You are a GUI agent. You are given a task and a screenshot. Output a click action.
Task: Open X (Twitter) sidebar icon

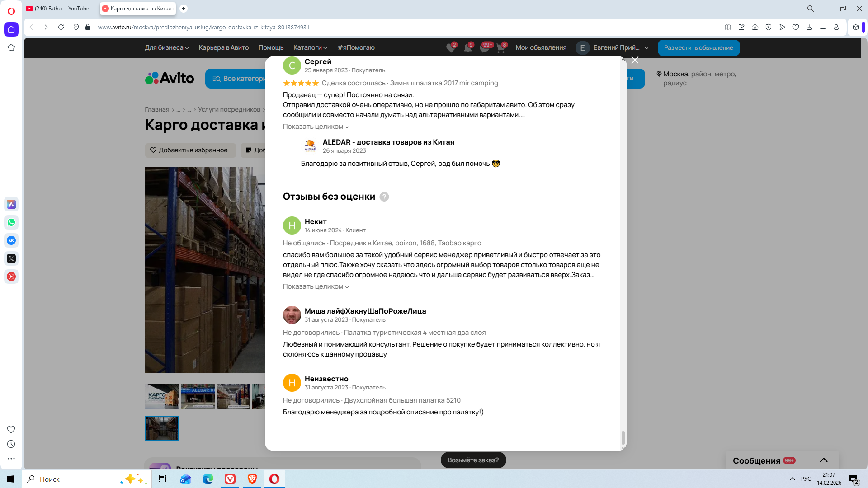coord(11,258)
